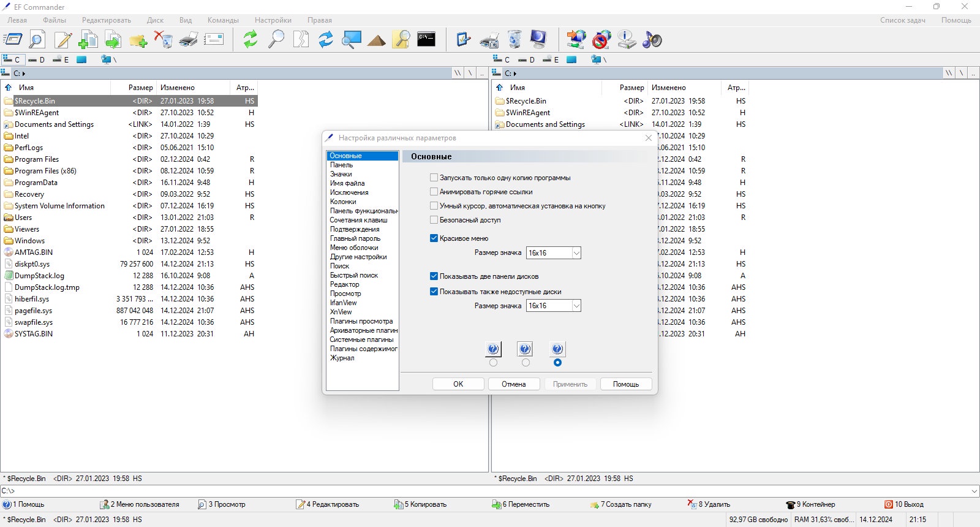
Task: Select the first help-style radio button
Action: 493,363
